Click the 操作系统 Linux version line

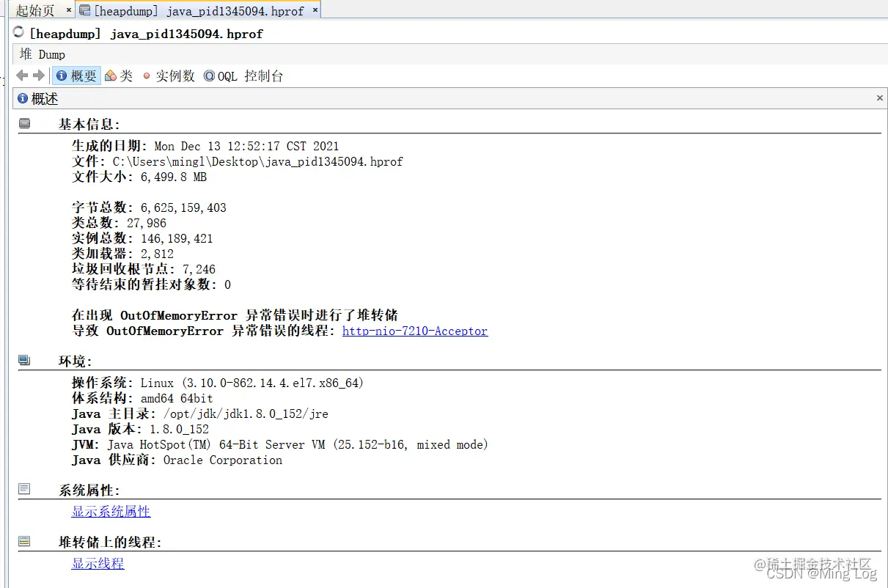[218, 383]
